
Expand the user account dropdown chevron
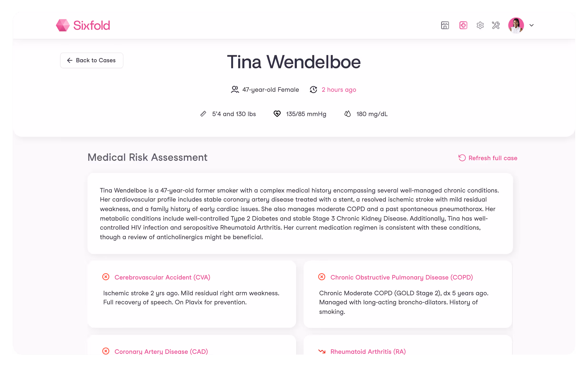(x=531, y=25)
